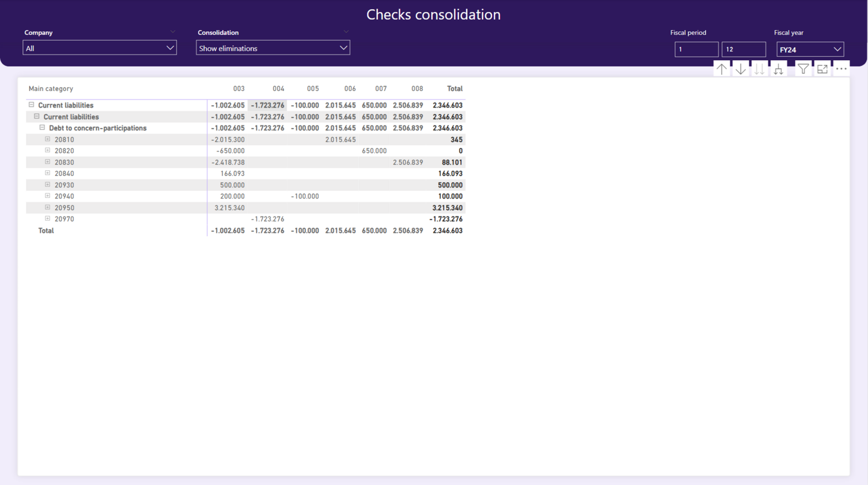Go to next level in hierarchy icon
The height and width of the screenshot is (485, 868).
tap(760, 69)
